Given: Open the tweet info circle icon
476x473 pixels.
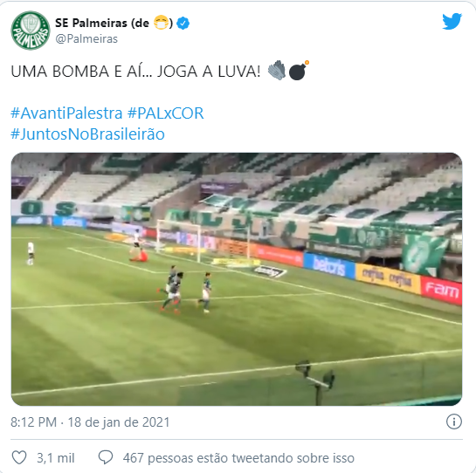Looking at the screenshot, I should (x=454, y=422).
